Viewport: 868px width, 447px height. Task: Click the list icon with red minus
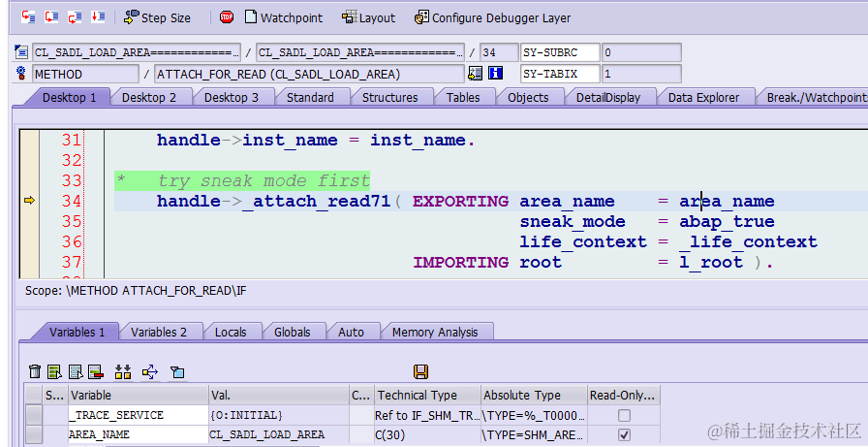pyautogui.click(x=96, y=371)
